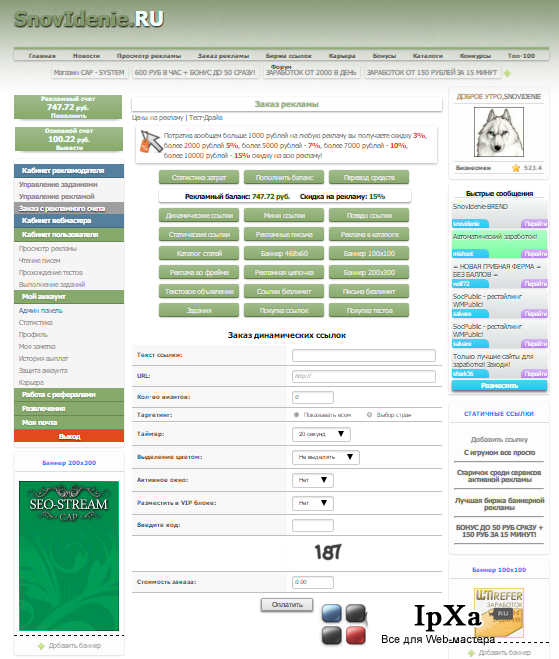The width and height of the screenshot is (559, 659).
Task: Click the price tag cursor discount icon
Action: point(150,141)
